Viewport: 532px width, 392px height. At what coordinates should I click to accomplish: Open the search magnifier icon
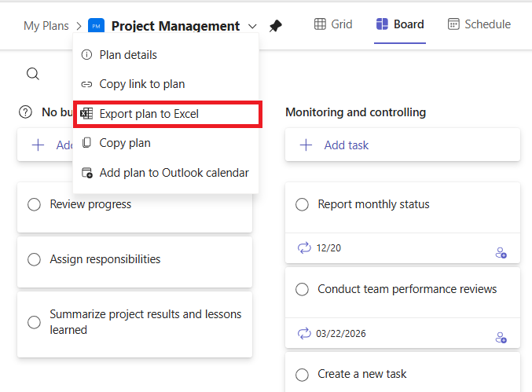(x=33, y=74)
